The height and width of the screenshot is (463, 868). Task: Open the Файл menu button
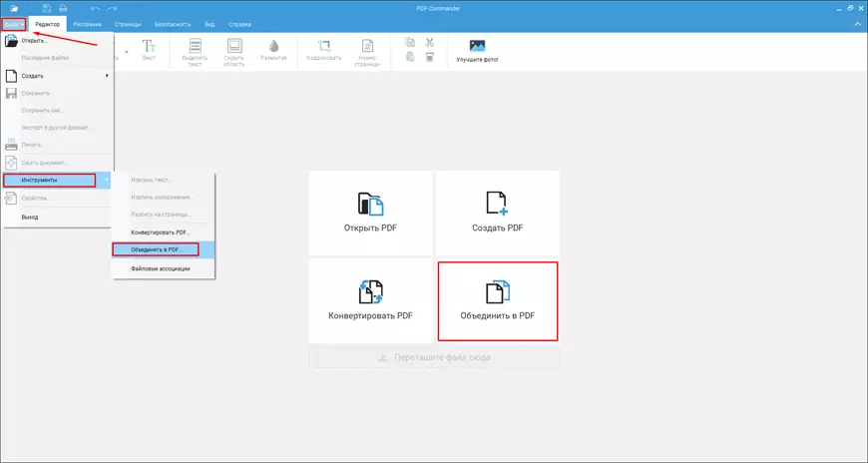pyautogui.click(x=14, y=24)
